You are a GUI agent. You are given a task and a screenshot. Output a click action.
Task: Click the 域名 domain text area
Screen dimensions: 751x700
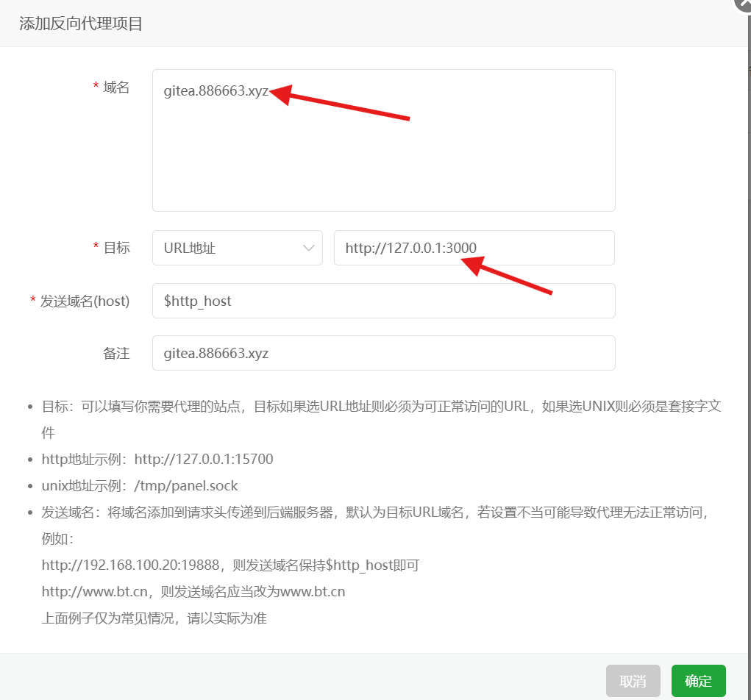coord(383,140)
